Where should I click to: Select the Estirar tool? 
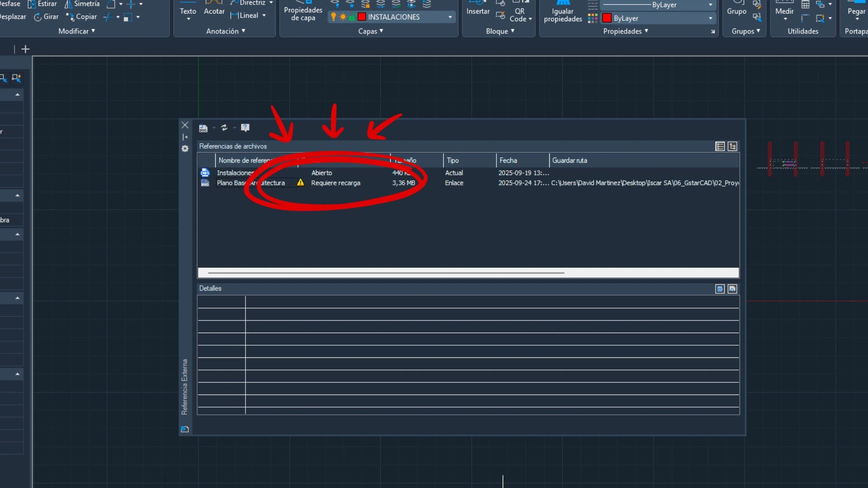(42, 4)
